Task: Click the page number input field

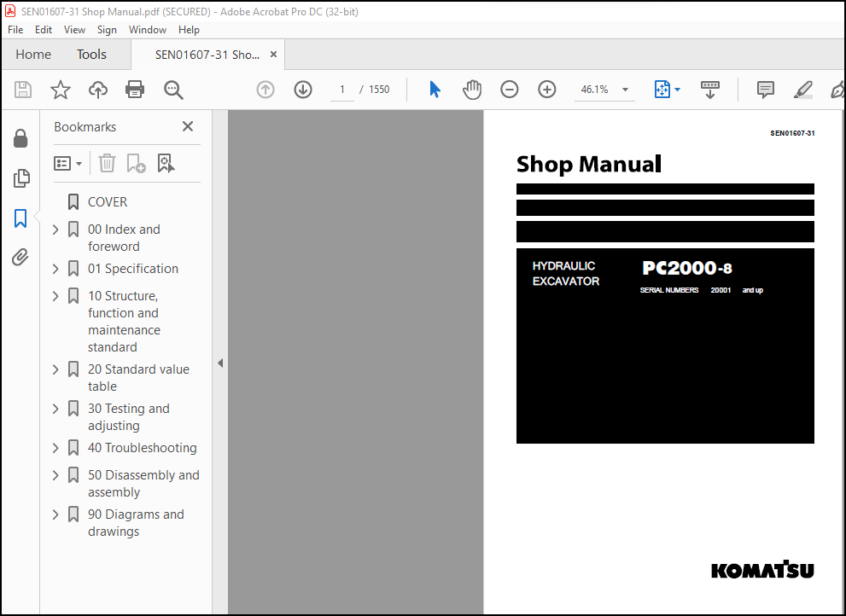Action: [x=342, y=90]
